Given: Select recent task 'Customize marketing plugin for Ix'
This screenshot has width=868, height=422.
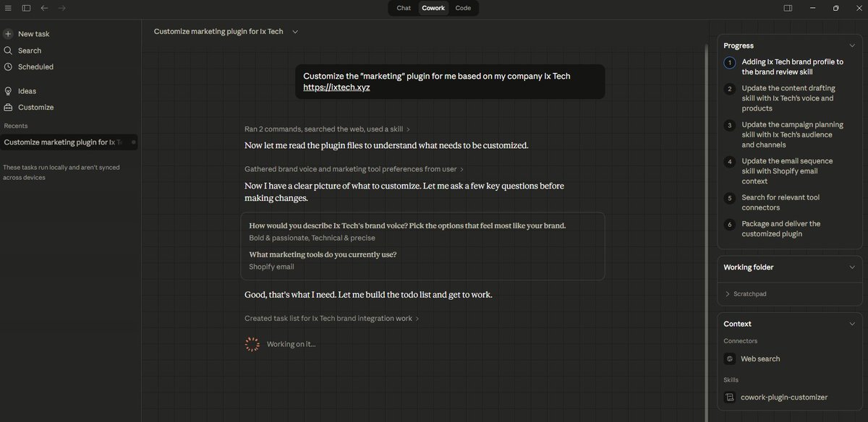Looking at the screenshot, I should pyautogui.click(x=69, y=142).
